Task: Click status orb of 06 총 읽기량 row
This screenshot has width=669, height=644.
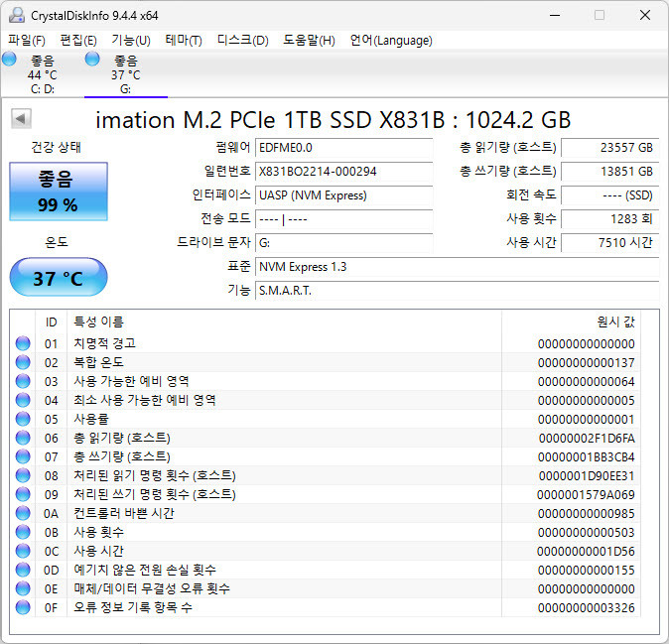Action: (x=23, y=438)
